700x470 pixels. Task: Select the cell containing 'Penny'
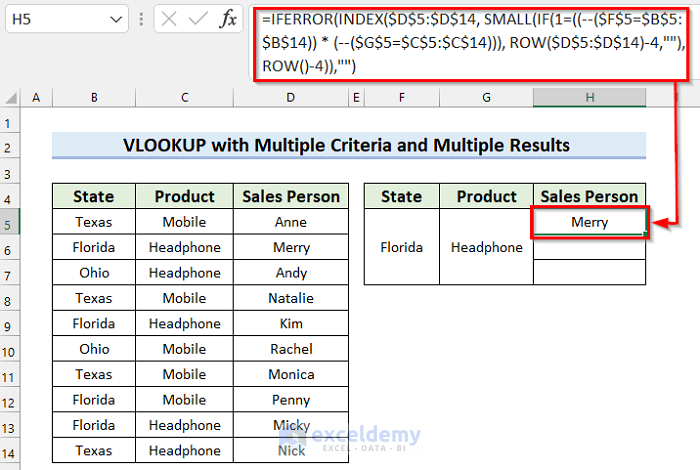pos(291,399)
